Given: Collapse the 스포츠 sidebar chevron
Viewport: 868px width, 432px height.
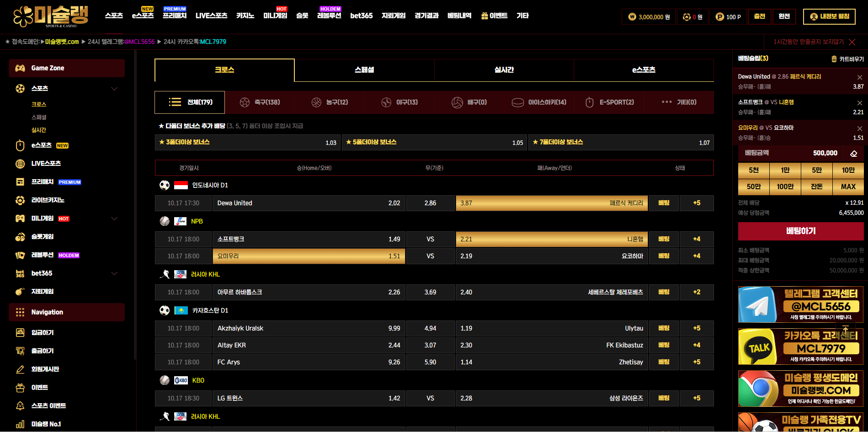Looking at the screenshot, I should click(x=114, y=89).
